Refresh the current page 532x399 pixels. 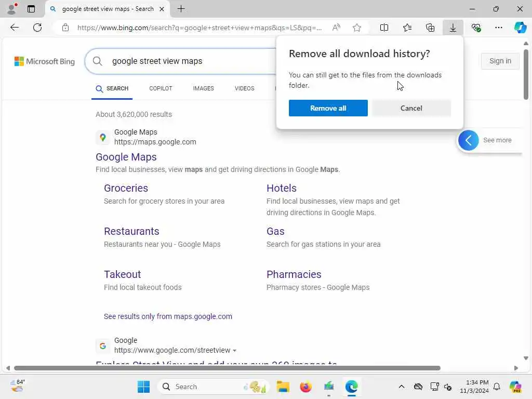[37, 28]
